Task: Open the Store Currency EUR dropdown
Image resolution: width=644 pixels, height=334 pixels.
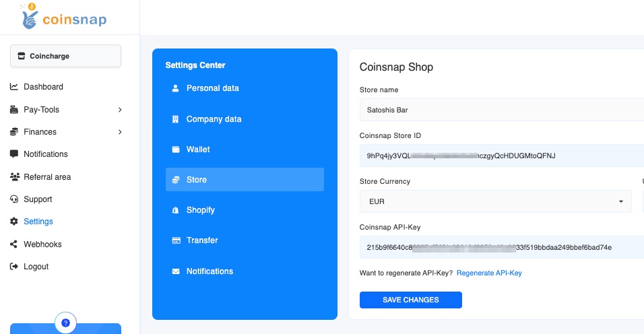Action: [495, 201]
